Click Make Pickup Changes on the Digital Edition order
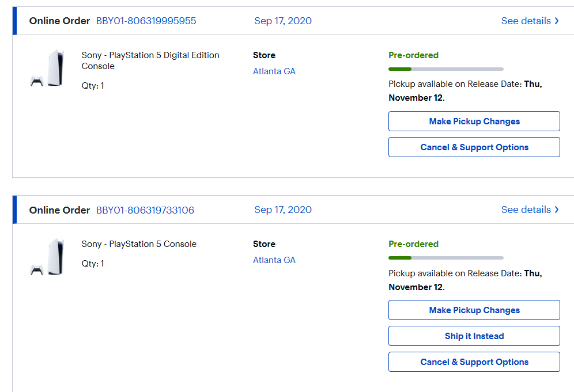This screenshot has width=574, height=392. (x=474, y=121)
